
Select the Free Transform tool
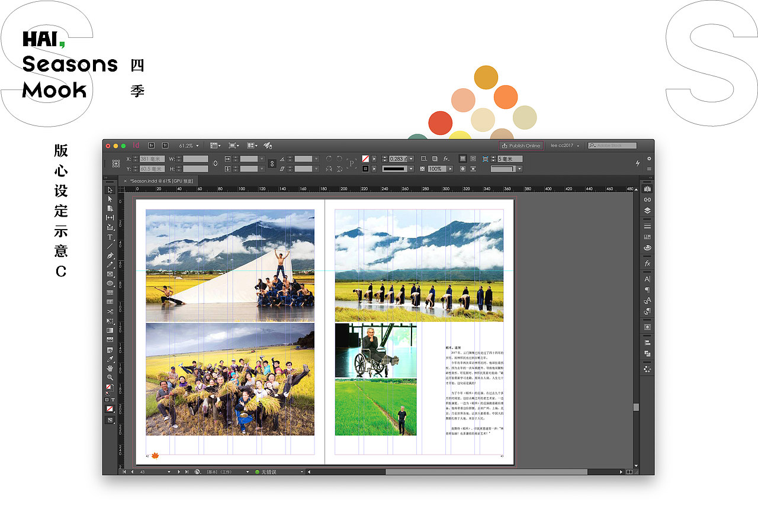pyautogui.click(x=110, y=321)
